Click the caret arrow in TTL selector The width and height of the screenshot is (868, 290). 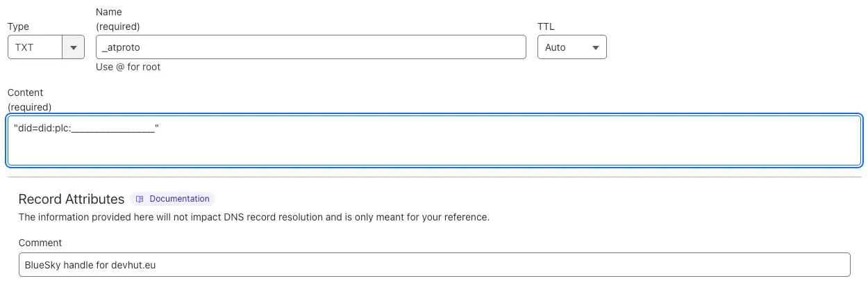pyautogui.click(x=595, y=48)
